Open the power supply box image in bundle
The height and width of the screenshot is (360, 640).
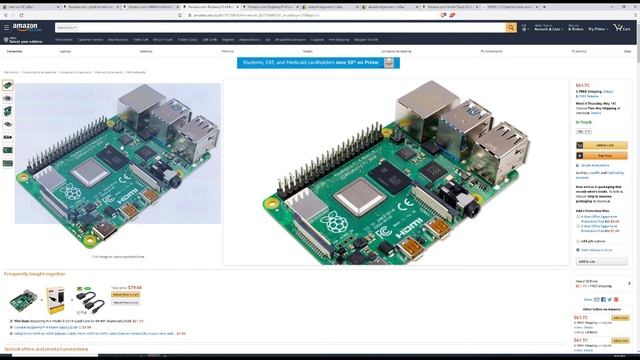coord(55,300)
